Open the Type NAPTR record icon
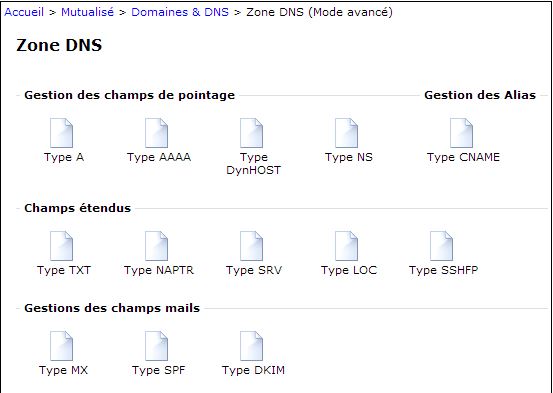Screen dimensions: 553x393 (x=156, y=246)
